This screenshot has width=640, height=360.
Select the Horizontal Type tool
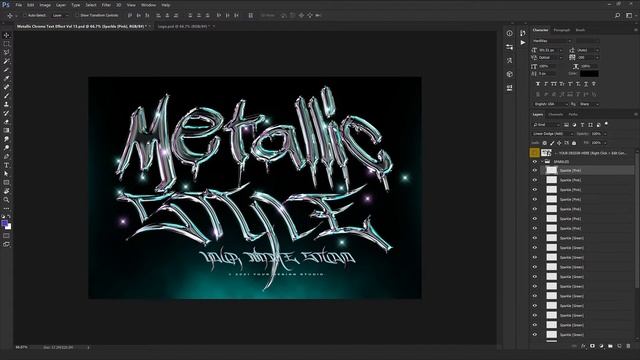pyautogui.click(x=7, y=165)
